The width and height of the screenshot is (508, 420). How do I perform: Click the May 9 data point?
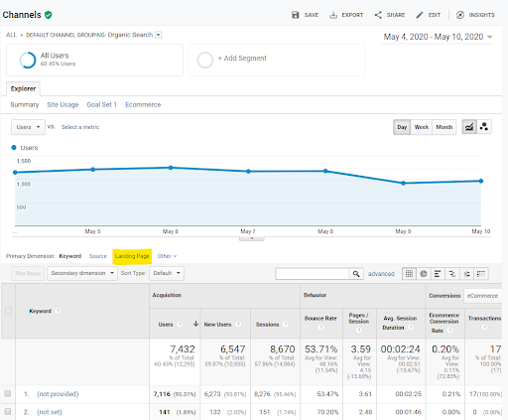pyautogui.click(x=403, y=183)
